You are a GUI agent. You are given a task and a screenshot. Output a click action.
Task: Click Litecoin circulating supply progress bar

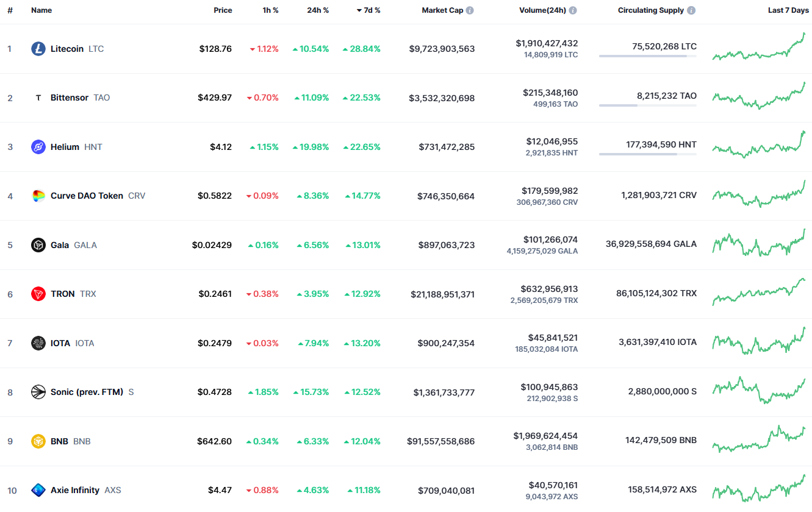coord(648,56)
